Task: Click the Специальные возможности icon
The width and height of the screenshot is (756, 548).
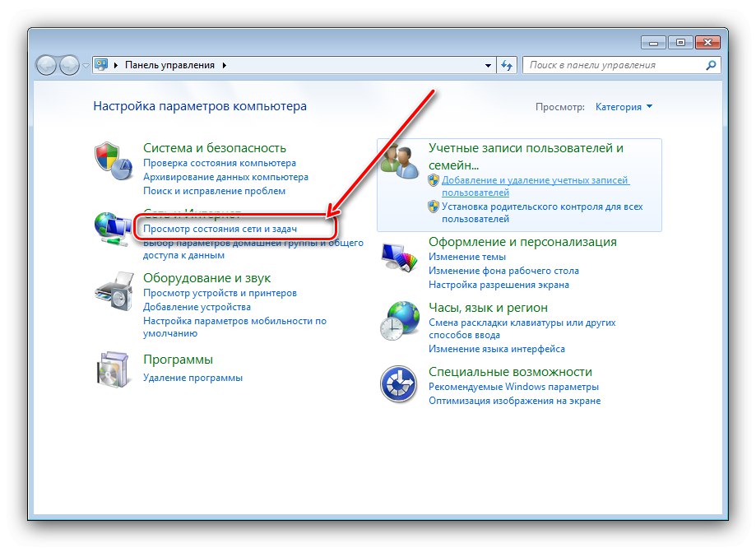Action: (x=399, y=383)
